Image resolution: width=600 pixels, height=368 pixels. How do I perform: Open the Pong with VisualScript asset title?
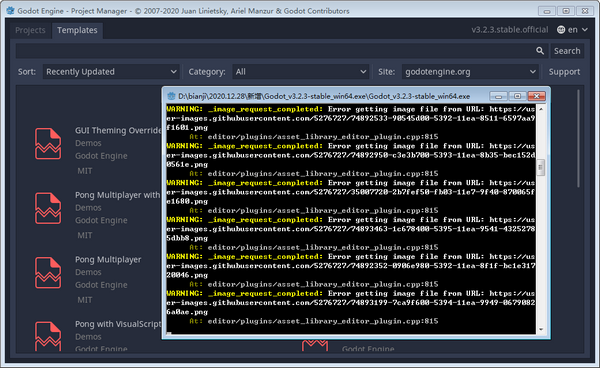[x=118, y=324]
